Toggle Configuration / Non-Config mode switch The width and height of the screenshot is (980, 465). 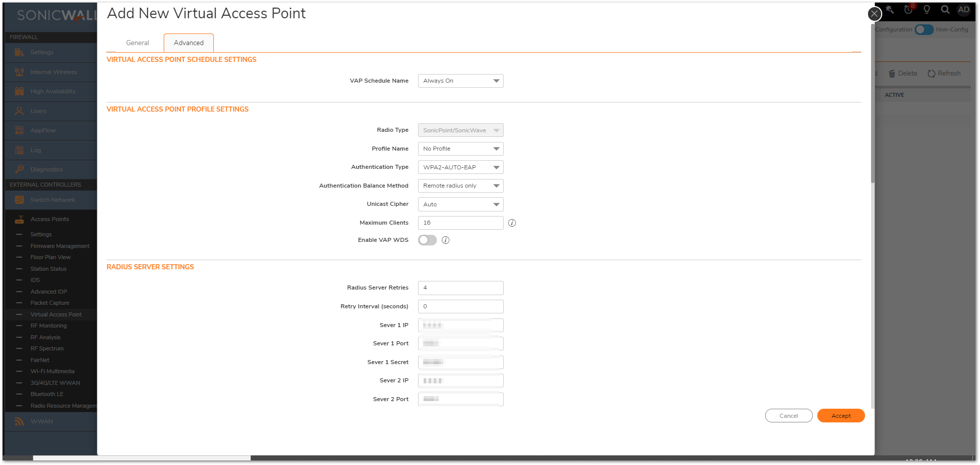924,29
